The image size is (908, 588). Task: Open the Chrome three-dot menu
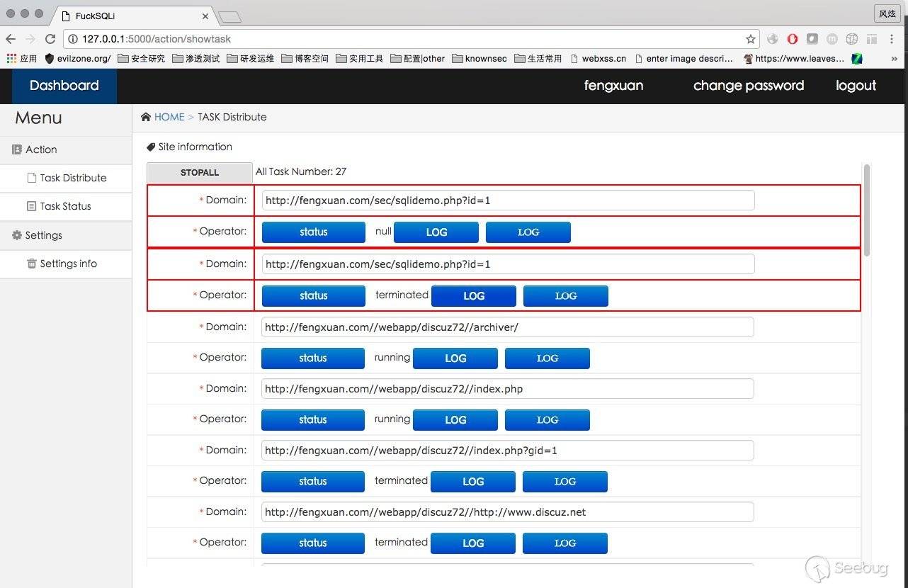click(892, 39)
